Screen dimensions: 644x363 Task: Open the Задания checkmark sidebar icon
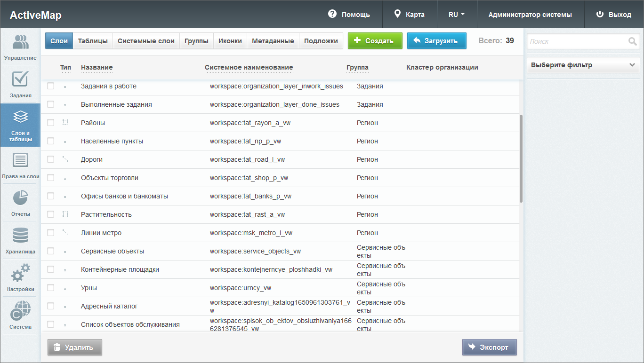pyautogui.click(x=20, y=80)
